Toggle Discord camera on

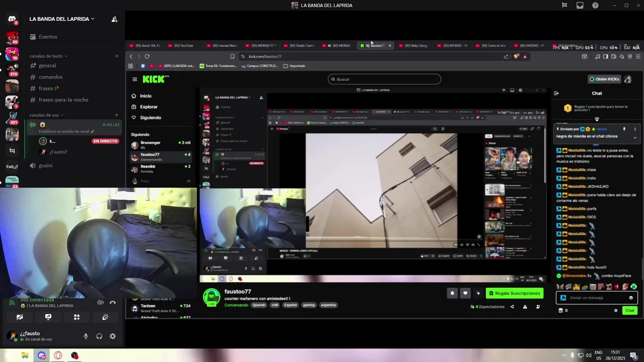tap(20, 317)
